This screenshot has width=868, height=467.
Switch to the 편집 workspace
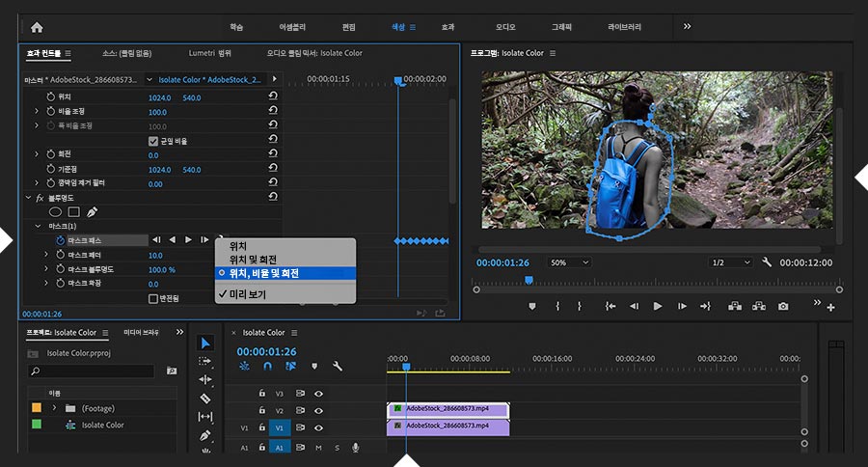coord(349,27)
